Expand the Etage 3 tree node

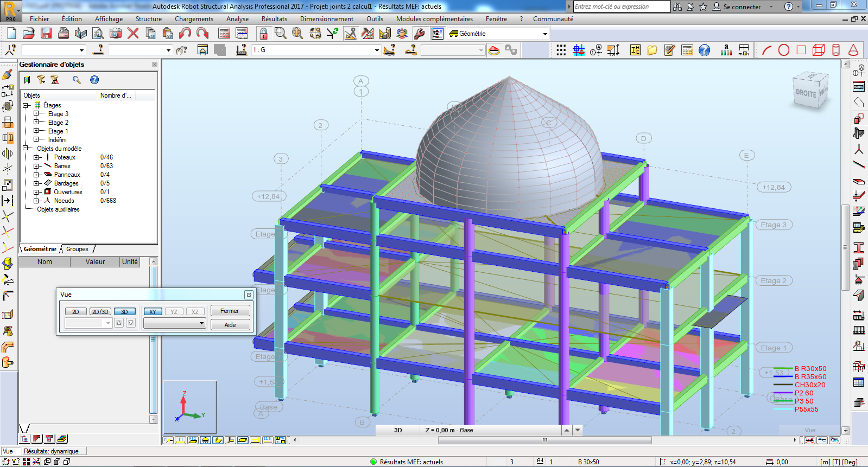tap(36, 114)
